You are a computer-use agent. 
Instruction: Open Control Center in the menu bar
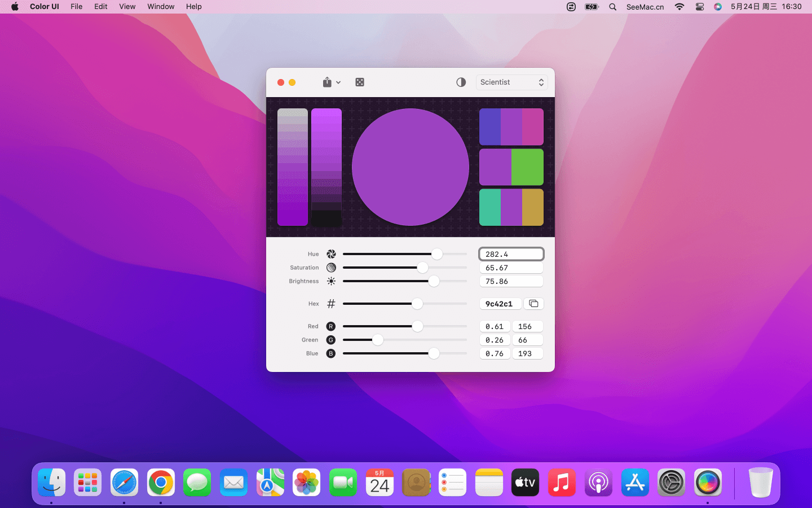699,7
